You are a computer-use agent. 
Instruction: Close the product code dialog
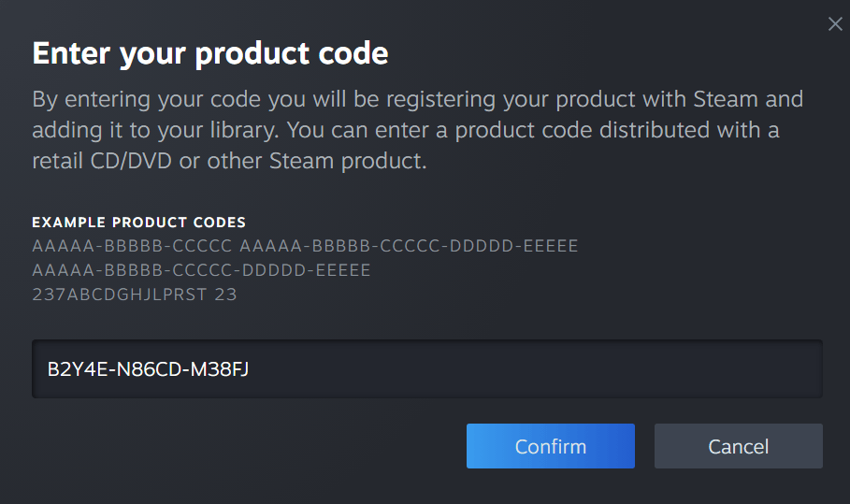coord(835,24)
